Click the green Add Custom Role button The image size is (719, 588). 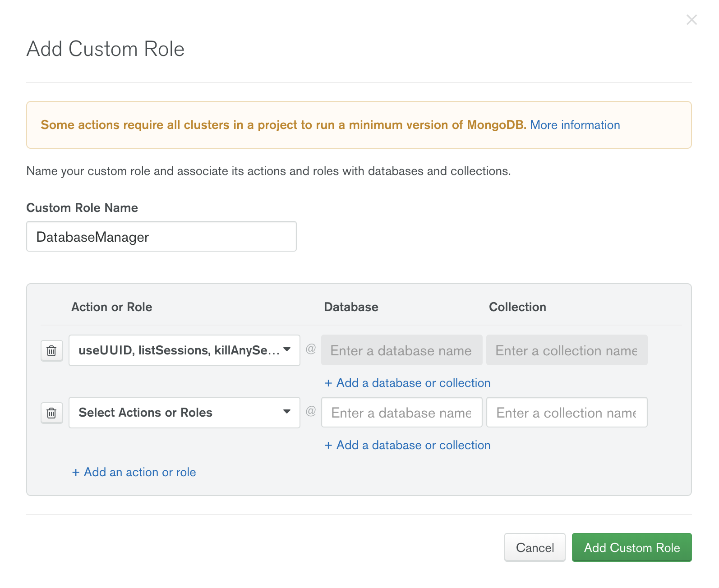point(632,547)
